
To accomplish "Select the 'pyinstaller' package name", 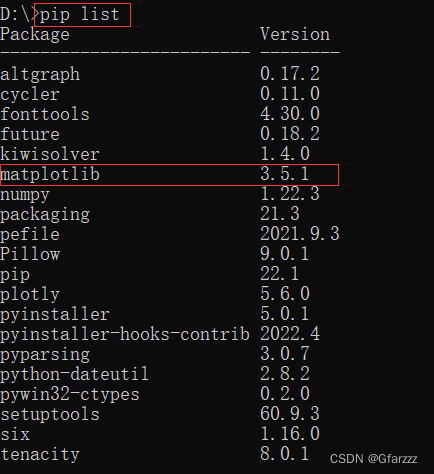I will pyautogui.click(x=55, y=315).
